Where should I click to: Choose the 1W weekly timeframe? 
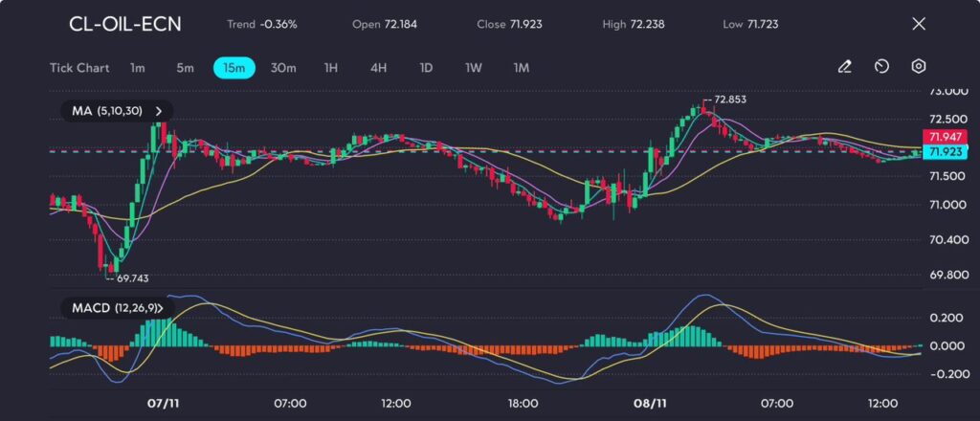[474, 68]
